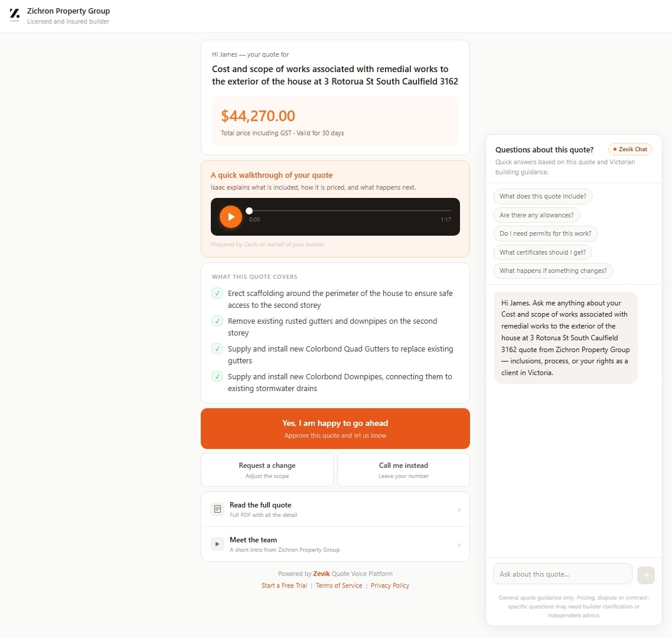Choose 'Do I need permits for this work?' chip

tap(545, 233)
